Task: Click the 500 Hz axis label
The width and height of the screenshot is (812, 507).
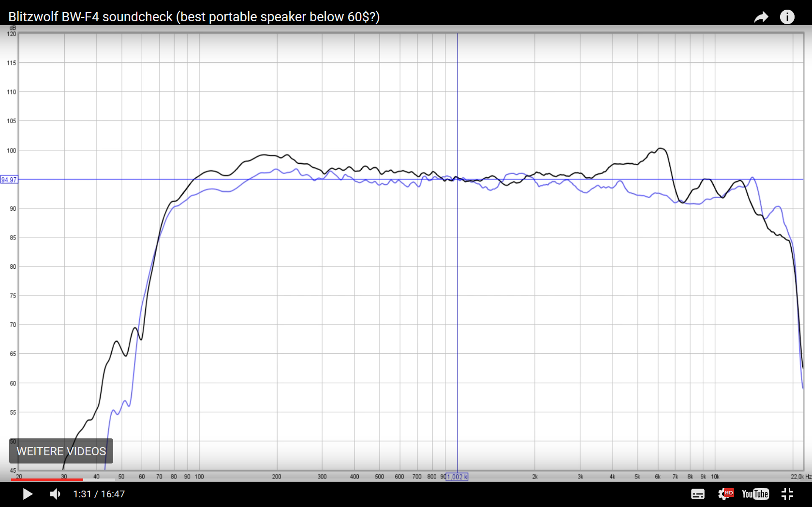Action: click(x=380, y=477)
